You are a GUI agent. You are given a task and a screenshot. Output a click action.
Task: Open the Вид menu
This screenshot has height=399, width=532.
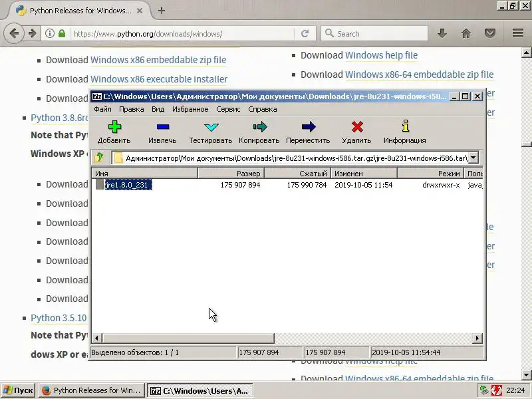click(158, 109)
